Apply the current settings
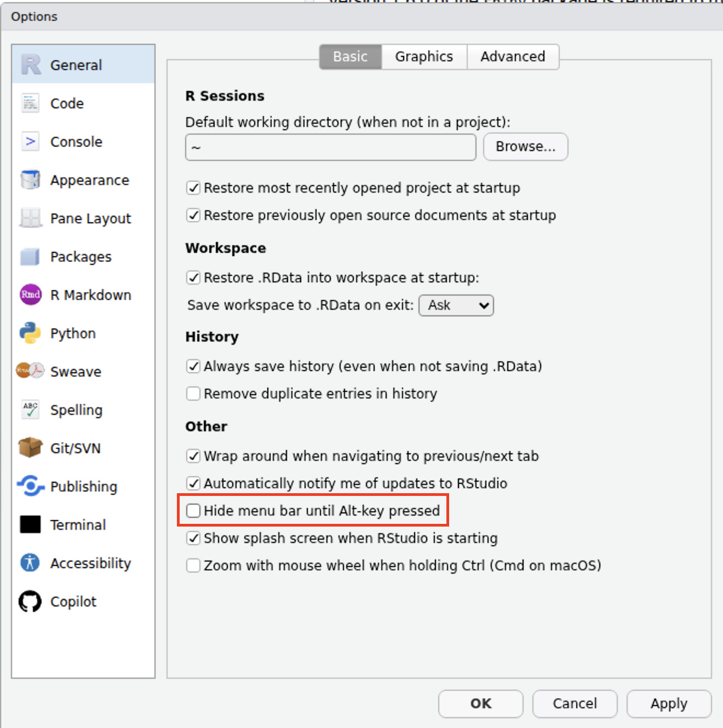Screen dimensions: 723x728 pos(668,703)
